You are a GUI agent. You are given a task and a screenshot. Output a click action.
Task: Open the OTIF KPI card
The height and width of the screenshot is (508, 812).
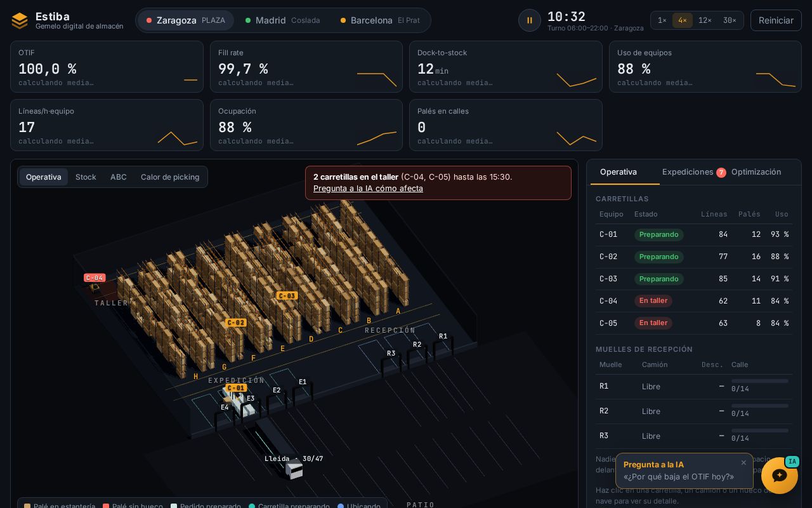tap(107, 67)
